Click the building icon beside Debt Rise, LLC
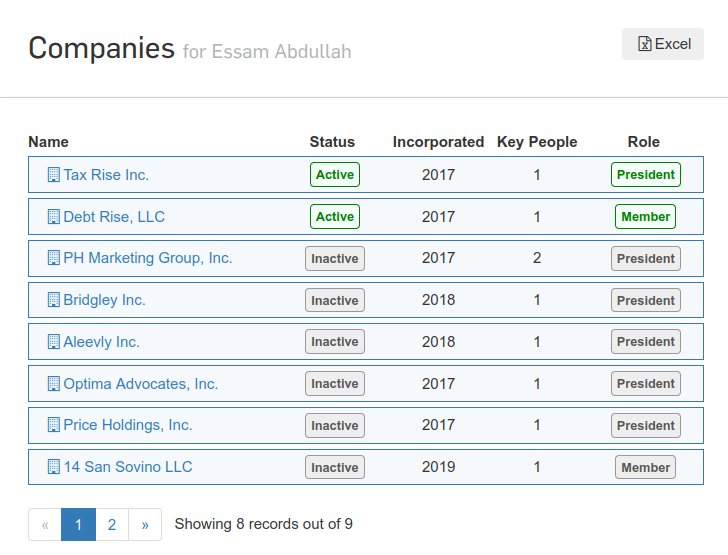728x555 pixels. [54, 216]
